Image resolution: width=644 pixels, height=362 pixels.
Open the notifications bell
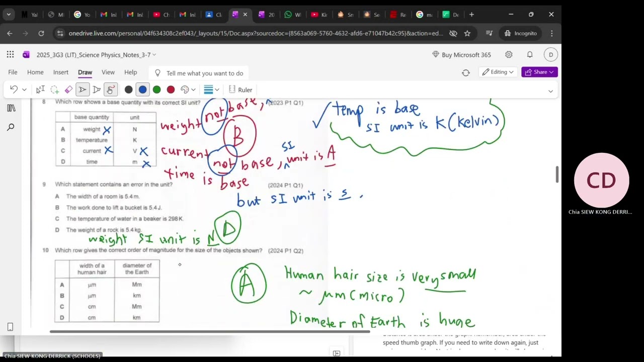530,54
